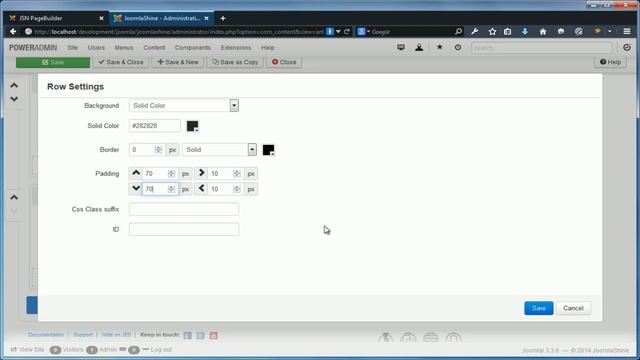Click the lower move-up arrow on left sidebar
Image resolution: width=640 pixels, height=360 pixels.
[x=14, y=197]
